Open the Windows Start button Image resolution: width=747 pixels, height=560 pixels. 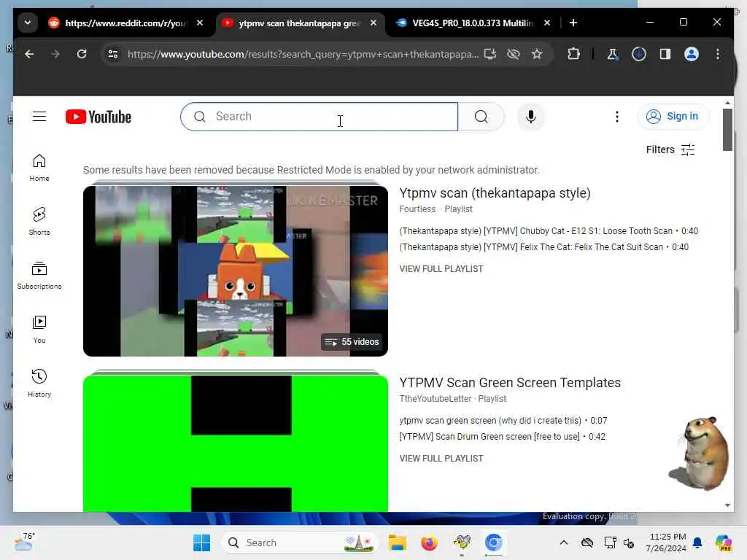(201, 542)
